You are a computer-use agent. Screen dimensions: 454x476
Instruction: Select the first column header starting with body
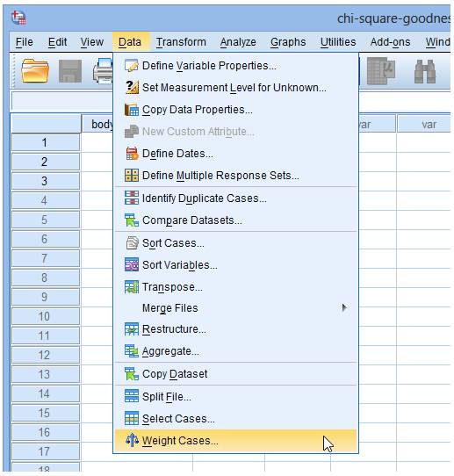(x=97, y=124)
